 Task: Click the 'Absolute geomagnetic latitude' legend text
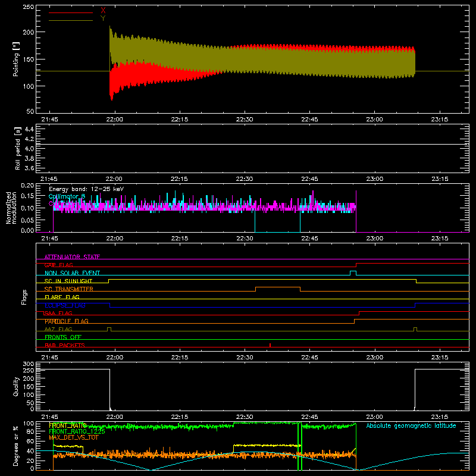[411, 426]
